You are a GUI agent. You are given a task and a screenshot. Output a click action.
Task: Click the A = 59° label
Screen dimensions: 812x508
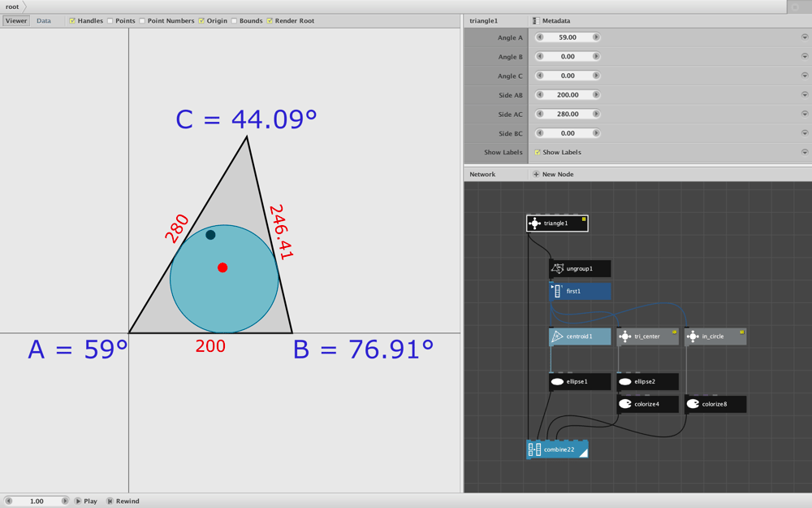pyautogui.click(x=78, y=350)
